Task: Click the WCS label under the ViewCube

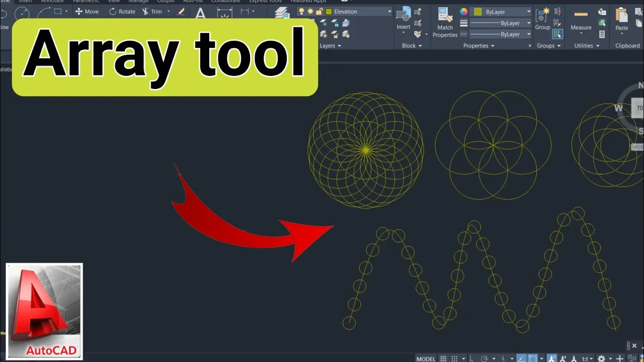Action: [x=637, y=147]
